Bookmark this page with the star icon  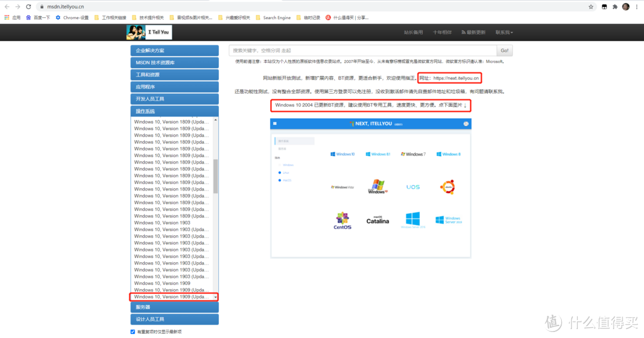point(590,7)
